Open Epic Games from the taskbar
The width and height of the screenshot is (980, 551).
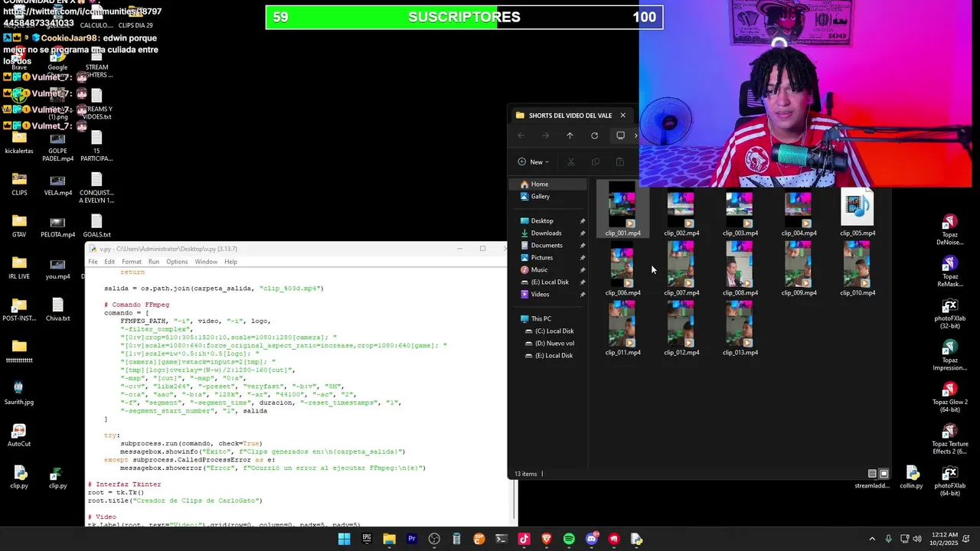coord(367,539)
